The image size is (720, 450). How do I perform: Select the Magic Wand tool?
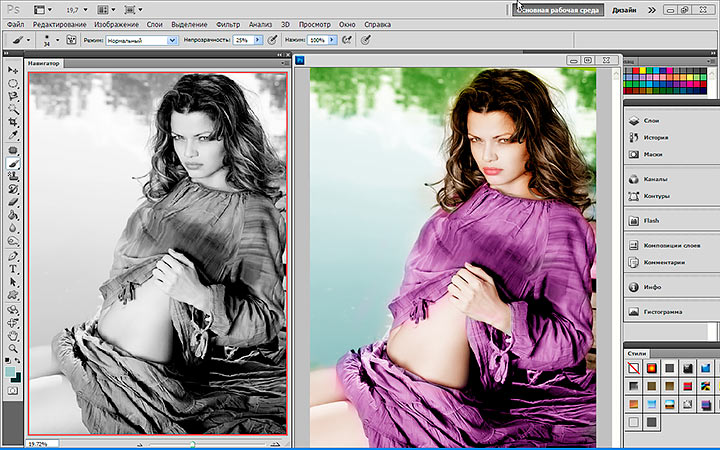pos(13,109)
